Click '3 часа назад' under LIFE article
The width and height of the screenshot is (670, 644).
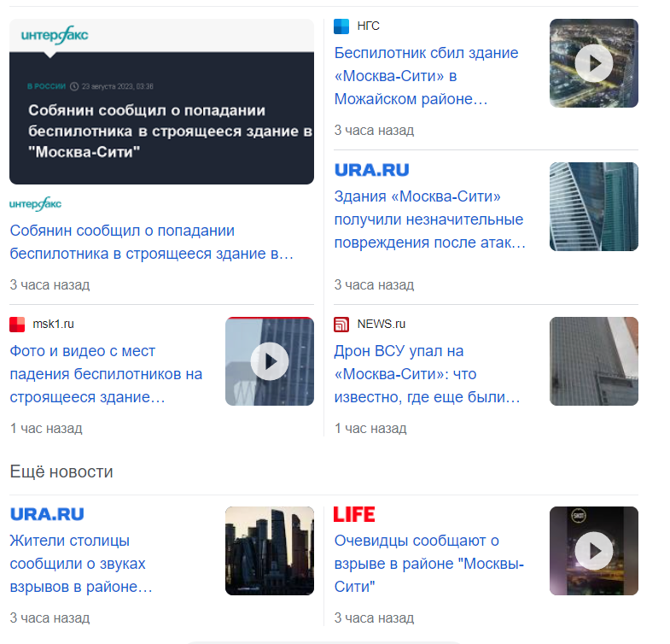[x=375, y=618]
